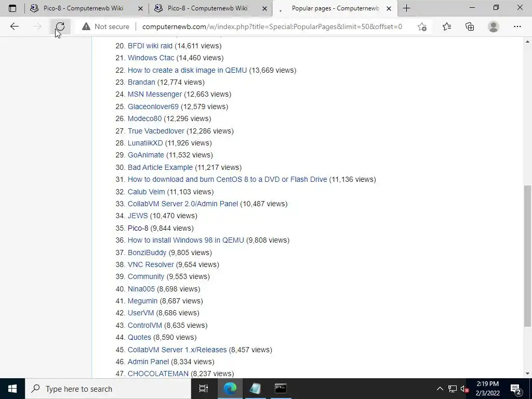532x399 pixels.
Task: Click the page scrollbar thumb
Action: pyautogui.click(x=527, y=256)
